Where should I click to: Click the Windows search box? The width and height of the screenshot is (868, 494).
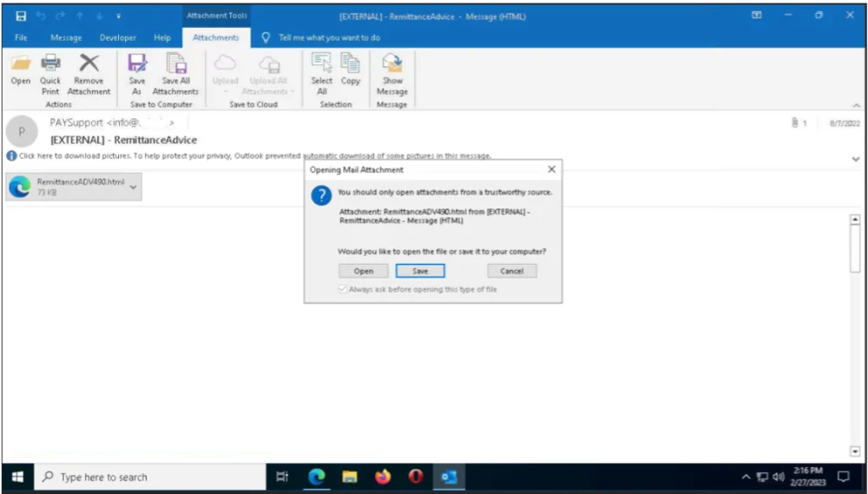point(150,477)
